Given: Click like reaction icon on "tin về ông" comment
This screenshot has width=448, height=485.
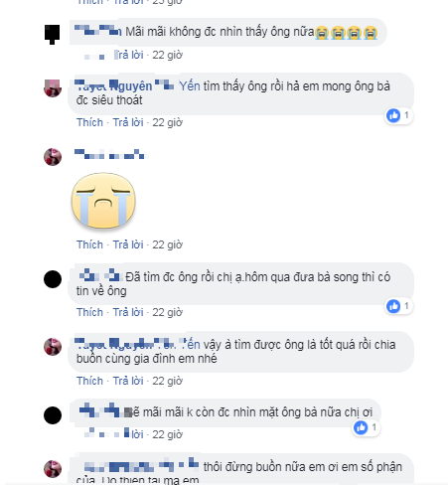Looking at the screenshot, I should pyautogui.click(x=393, y=306).
